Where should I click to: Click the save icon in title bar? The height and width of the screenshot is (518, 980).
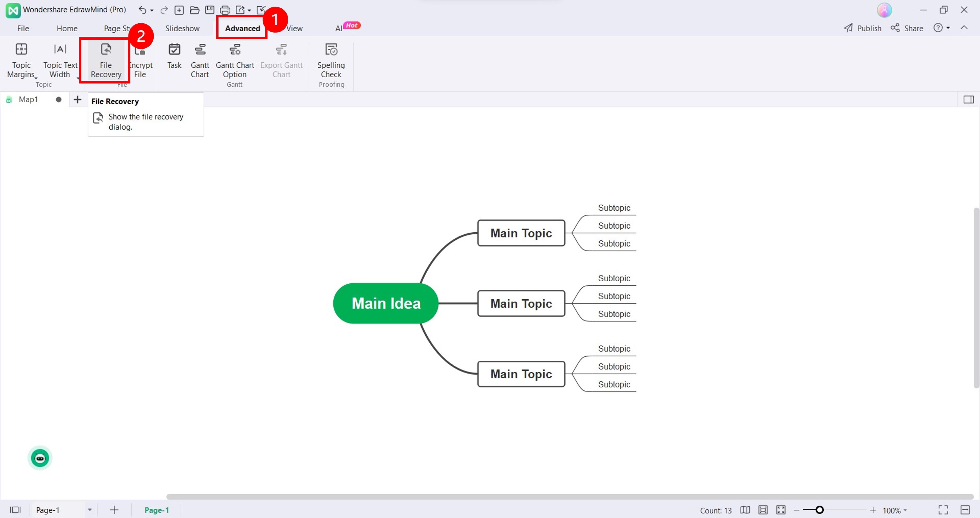tap(210, 10)
